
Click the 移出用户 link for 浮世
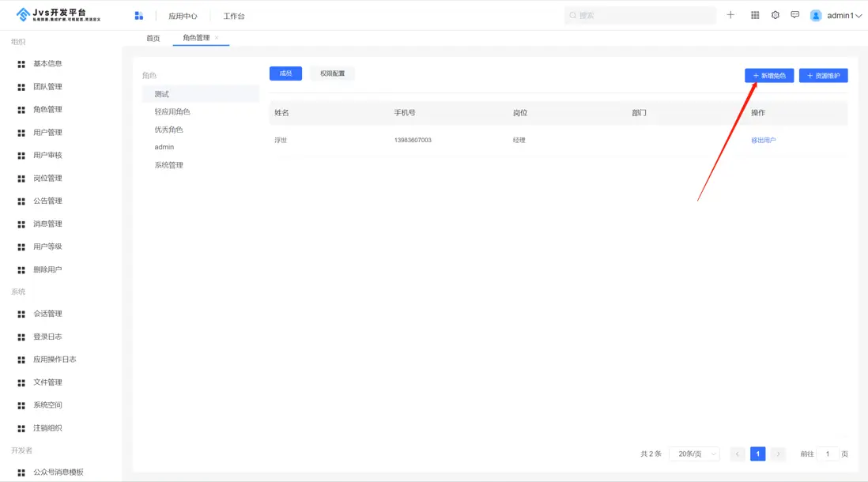click(x=764, y=141)
